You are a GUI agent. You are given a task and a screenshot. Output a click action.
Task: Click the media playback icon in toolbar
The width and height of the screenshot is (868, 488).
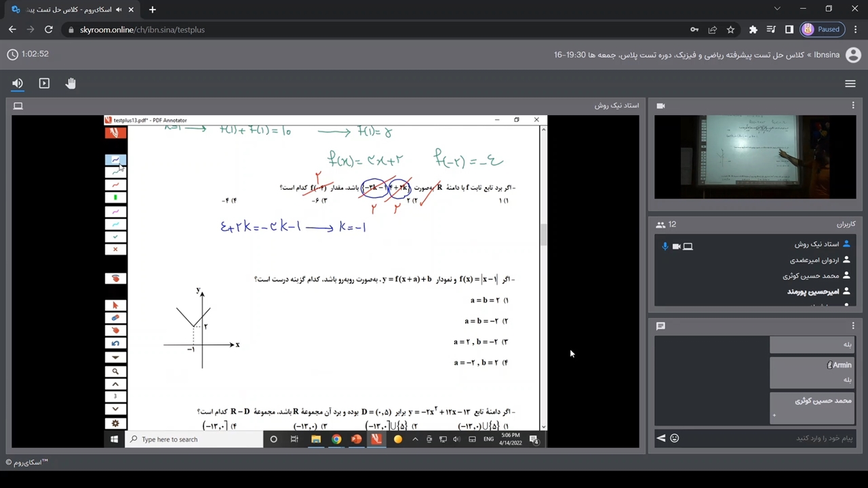pos(44,83)
